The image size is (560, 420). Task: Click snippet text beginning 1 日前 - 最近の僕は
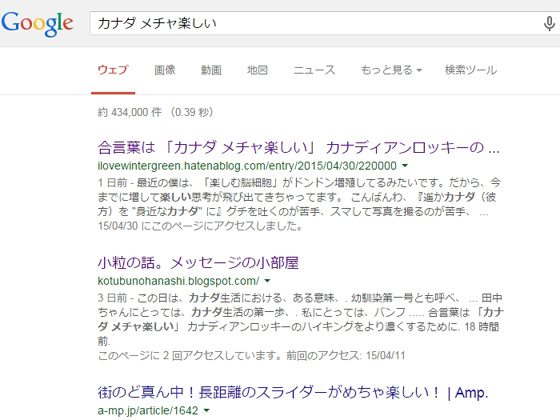click(299, 197)
